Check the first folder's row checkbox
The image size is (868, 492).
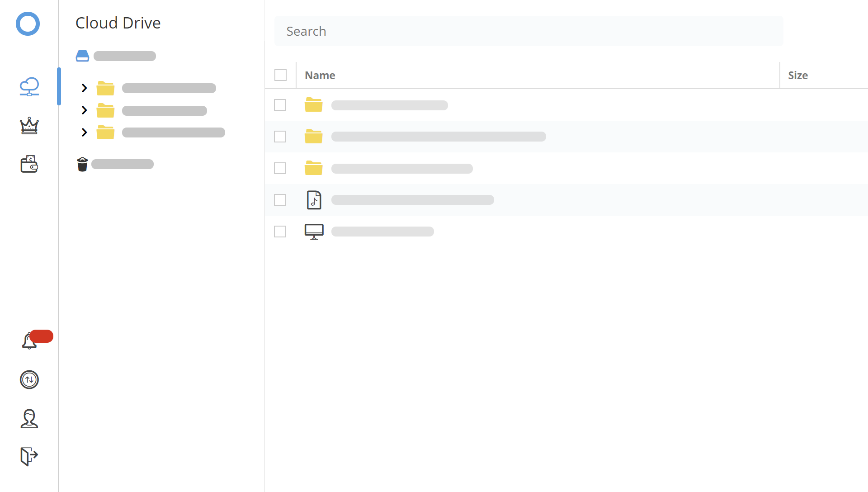click(x=280, y=104)
